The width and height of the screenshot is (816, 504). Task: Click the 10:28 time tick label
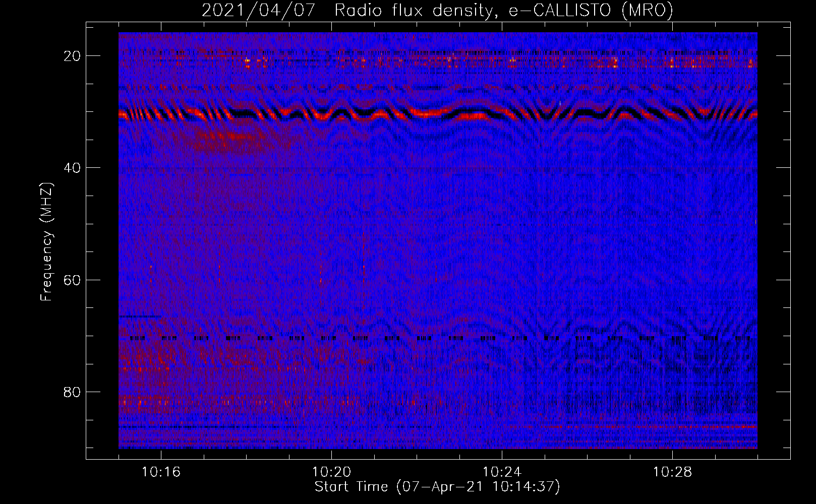[x=673, y=472]
